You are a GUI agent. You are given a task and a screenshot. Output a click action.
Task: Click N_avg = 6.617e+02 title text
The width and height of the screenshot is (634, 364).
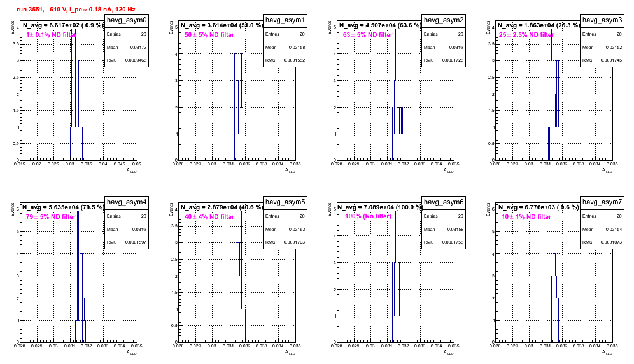click(x=62, y=25)
